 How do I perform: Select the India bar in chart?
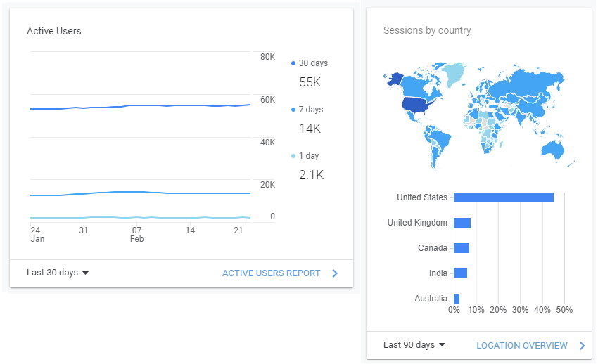pos(460,273)
